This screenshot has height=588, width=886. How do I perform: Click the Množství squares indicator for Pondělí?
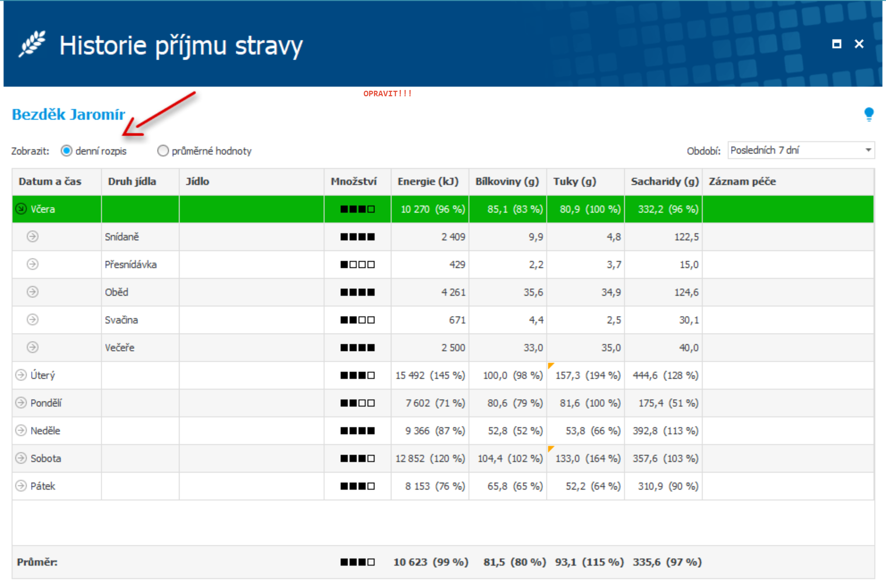(x=357, y=403)
